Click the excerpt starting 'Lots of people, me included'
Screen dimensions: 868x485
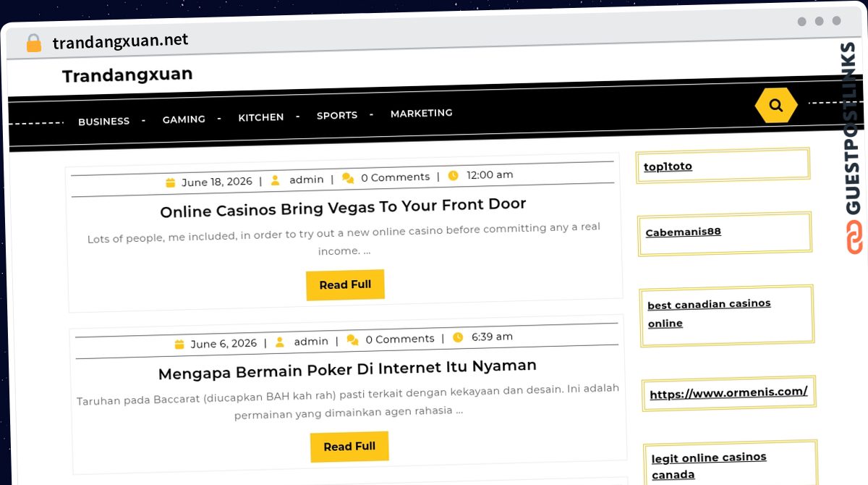tap(344, 240)
